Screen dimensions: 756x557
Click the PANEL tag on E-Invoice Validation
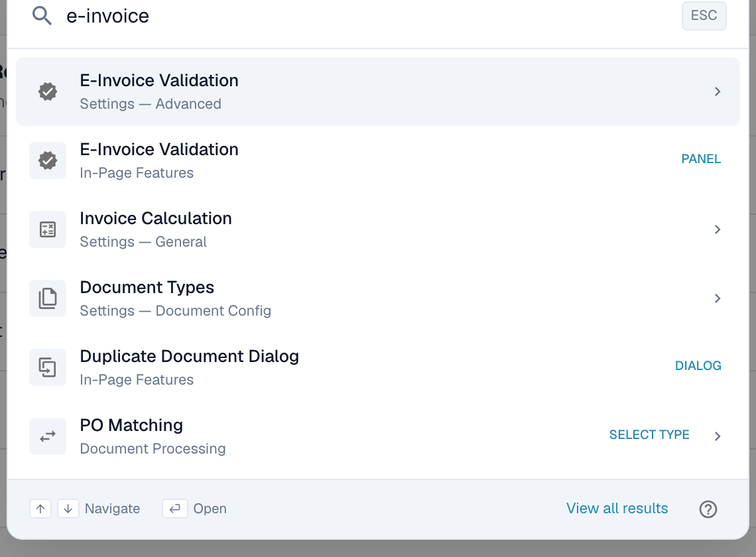pyautogui.click(x=701, y=158)
